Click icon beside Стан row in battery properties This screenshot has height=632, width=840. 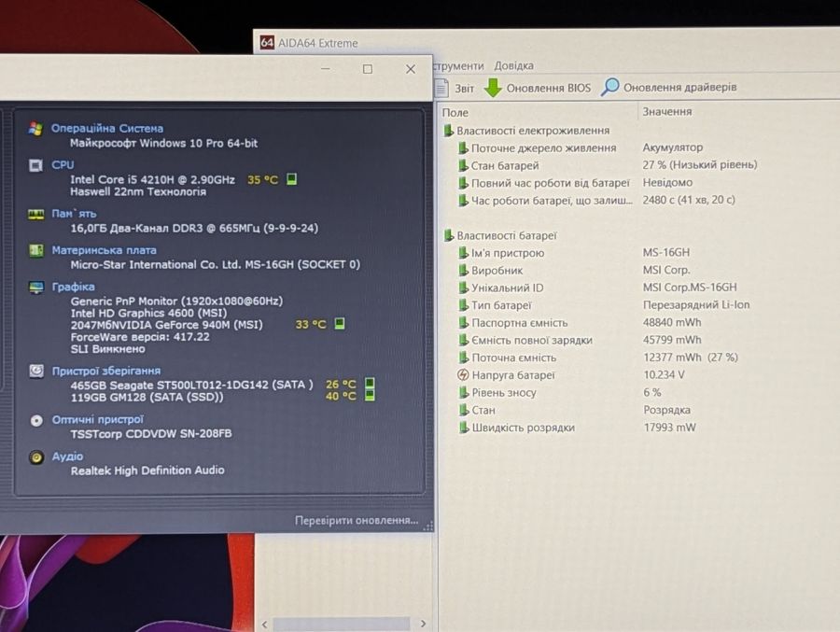click(463, 410)
